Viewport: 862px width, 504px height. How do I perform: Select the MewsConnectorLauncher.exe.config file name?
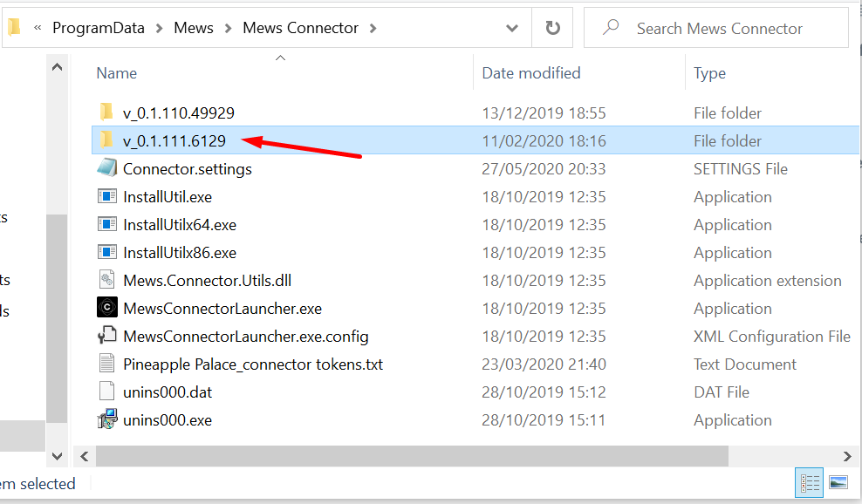coord(246,337)
